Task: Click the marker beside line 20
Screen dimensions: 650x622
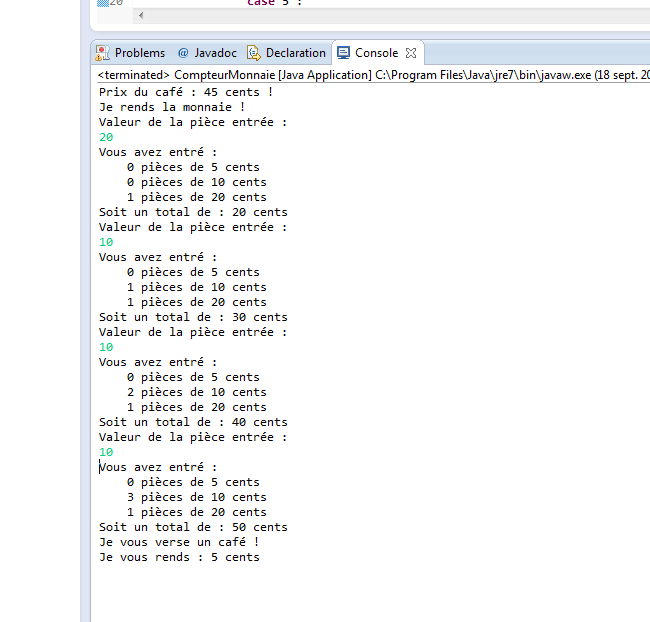Action: (102, 3)
